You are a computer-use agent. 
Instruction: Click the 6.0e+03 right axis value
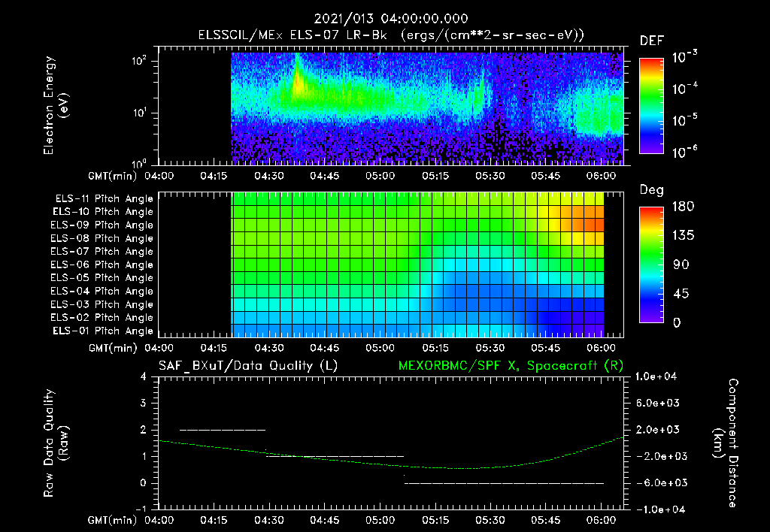657,403
